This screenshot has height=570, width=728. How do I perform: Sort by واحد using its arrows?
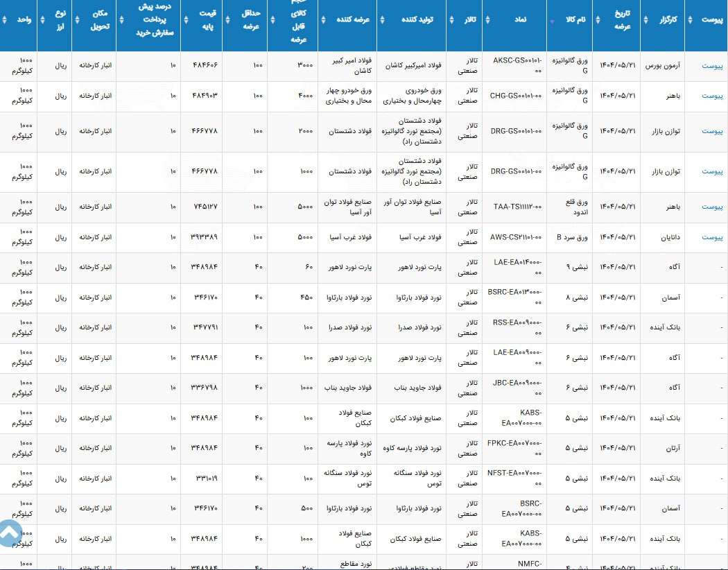(x=5, y=19)
